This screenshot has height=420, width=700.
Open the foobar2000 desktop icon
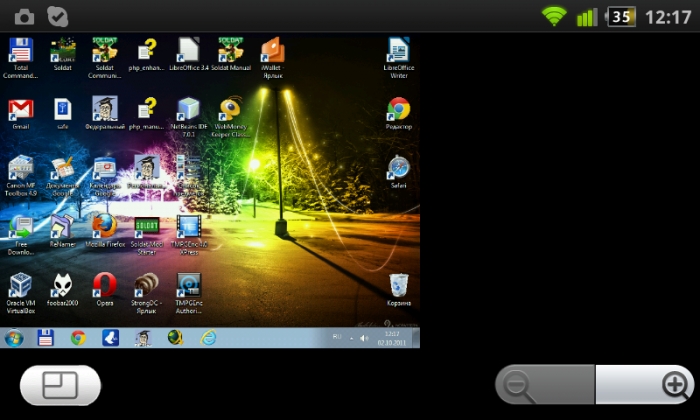pyautogui.click(x=62, y=289)
